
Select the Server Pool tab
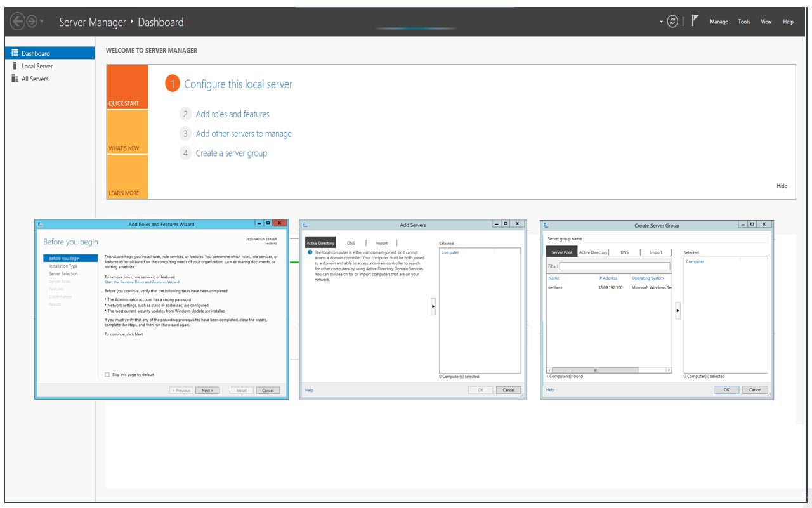pos(561,252)
